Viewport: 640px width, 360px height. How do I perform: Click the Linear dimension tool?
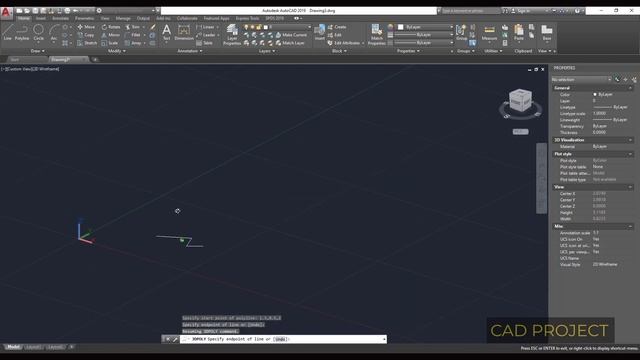click(205, 27)
